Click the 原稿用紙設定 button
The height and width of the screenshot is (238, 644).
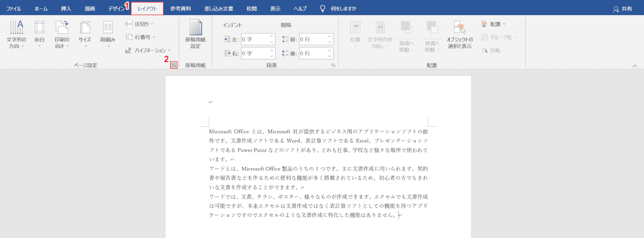coord(195,35)
